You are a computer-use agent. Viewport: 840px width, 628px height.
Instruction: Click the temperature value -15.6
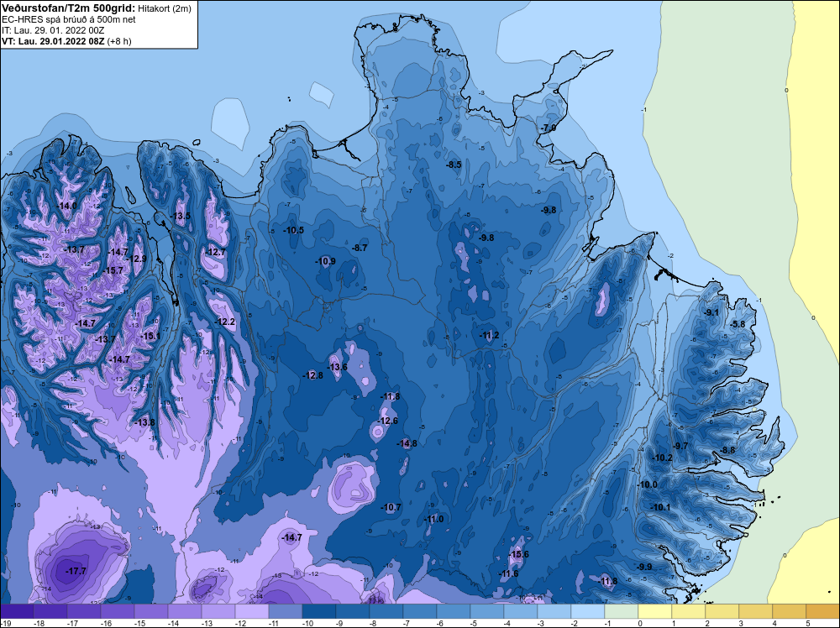click(518, 554)
